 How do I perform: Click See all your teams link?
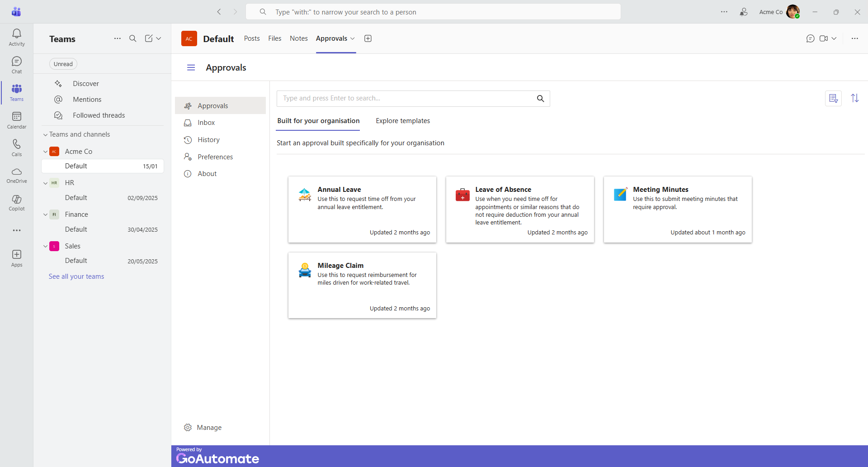coord(76,276)
